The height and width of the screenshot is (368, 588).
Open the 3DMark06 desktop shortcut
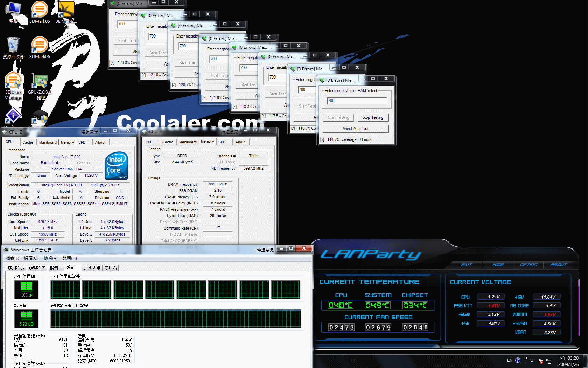click(40, 47)
